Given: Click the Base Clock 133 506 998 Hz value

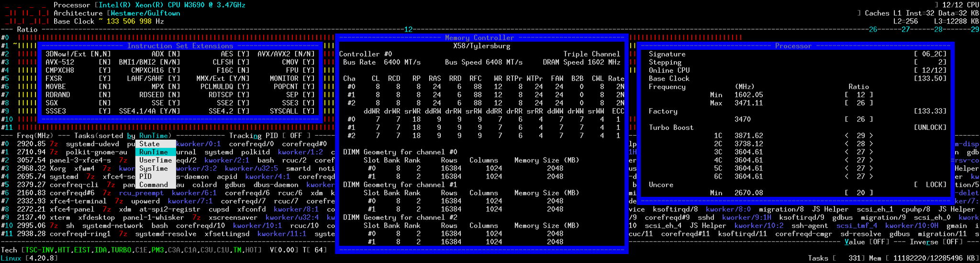Looking at the screenshot, I should point(135,22).
